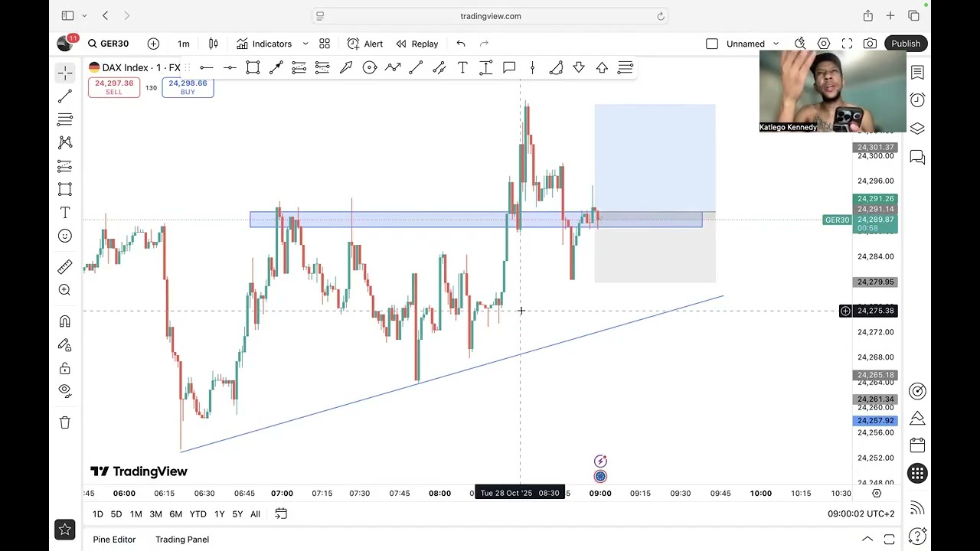Open the layout templates grid icon
980x551 pixels.
(x=325, y=44)
